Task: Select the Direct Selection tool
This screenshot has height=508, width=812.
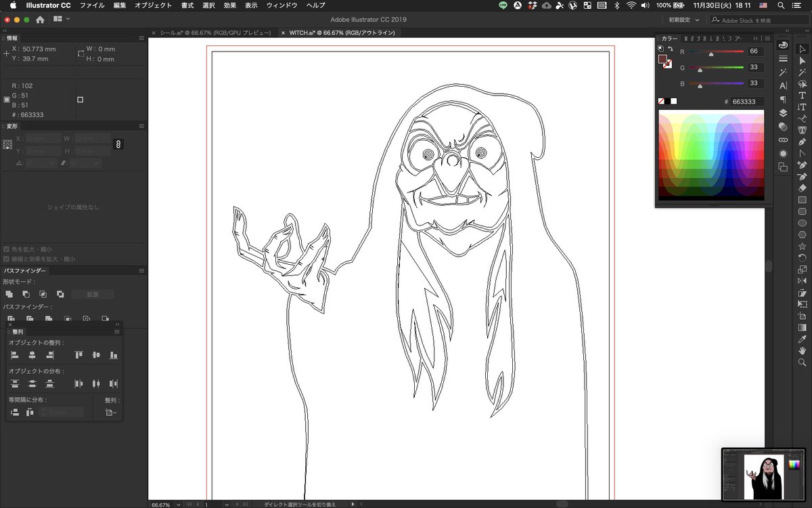Action: 802,60
